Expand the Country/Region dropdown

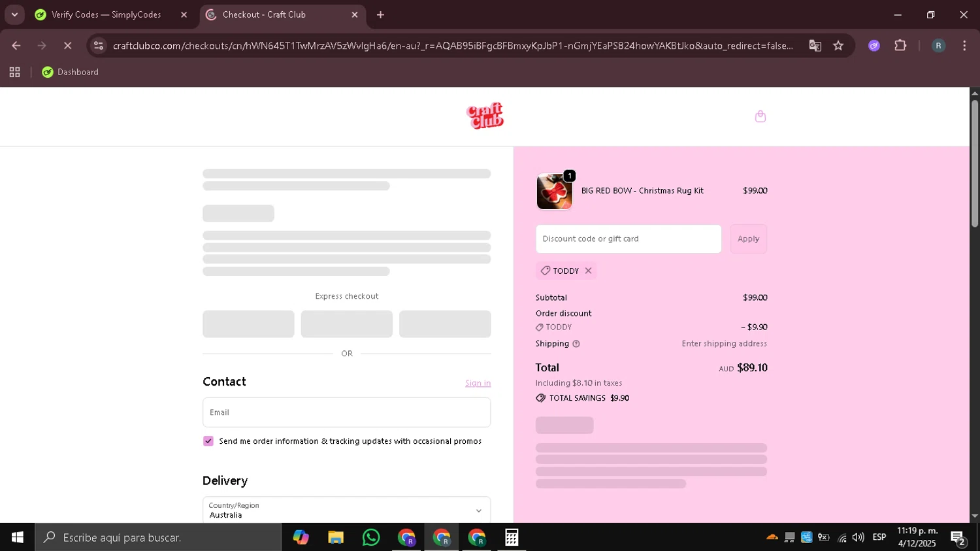(346, 510)
